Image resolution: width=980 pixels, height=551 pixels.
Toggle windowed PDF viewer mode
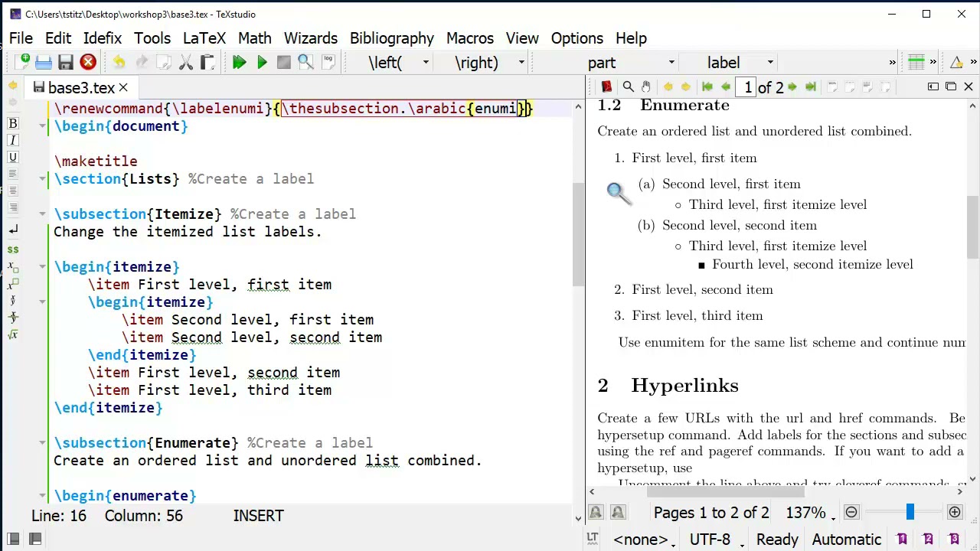pos(951,87)
